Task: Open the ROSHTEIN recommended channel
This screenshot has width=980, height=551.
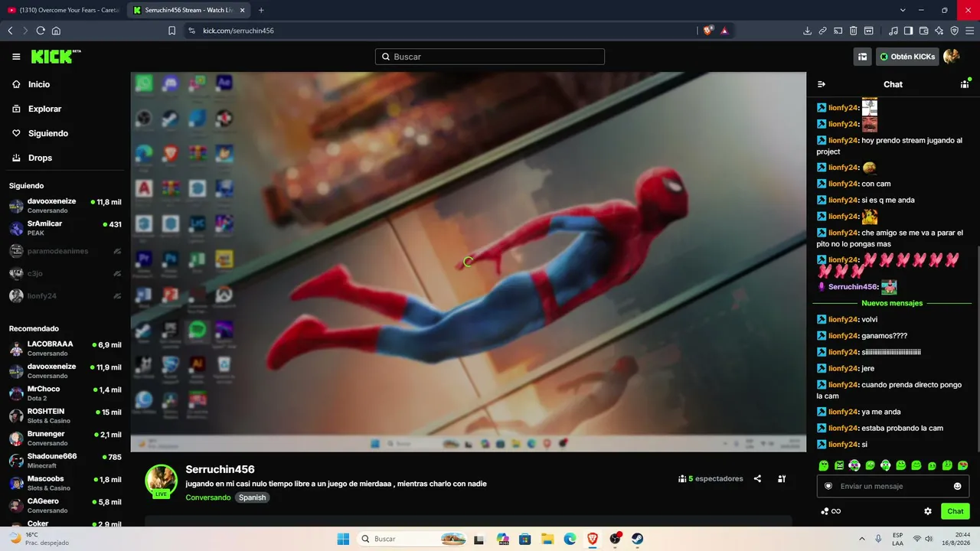Action: 65,416
